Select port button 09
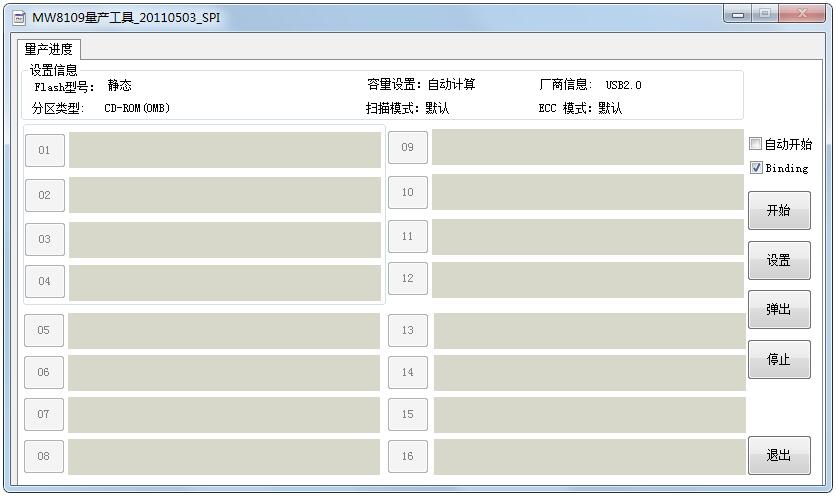 click(x=408, y=147)
